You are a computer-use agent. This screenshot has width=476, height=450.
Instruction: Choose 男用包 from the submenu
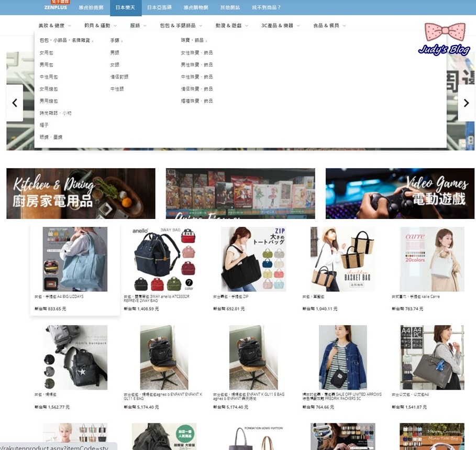(x=46, y=64)
